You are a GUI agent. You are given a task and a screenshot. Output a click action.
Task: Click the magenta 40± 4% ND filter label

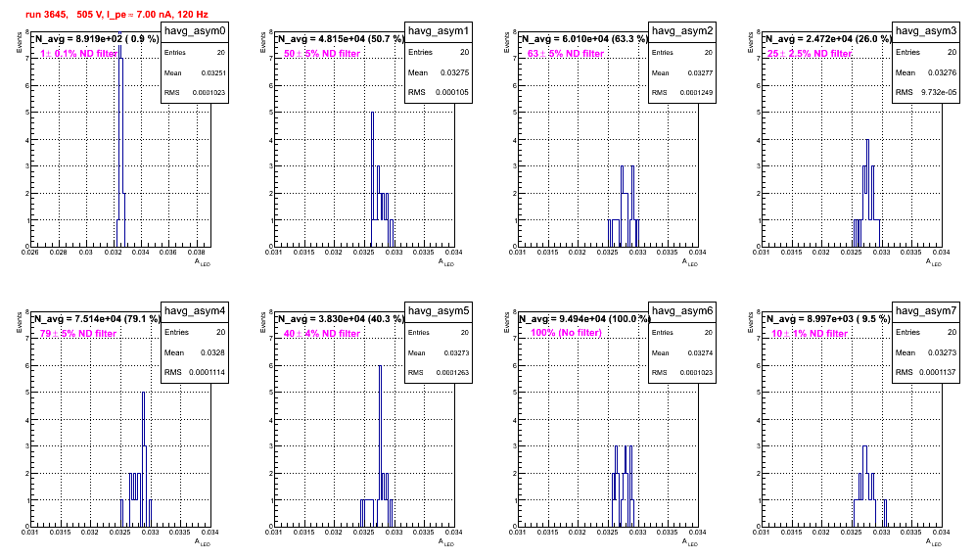pyautogui.click(x=322, y=334)
